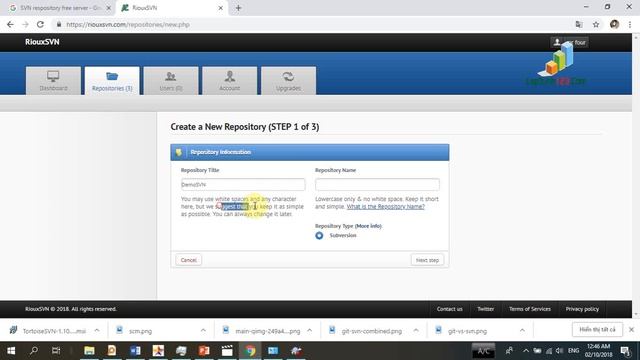This screenshot has height=360, width=640.
Task: Open the Account tab
Action: pyautogui.click(x=230, y=81)
